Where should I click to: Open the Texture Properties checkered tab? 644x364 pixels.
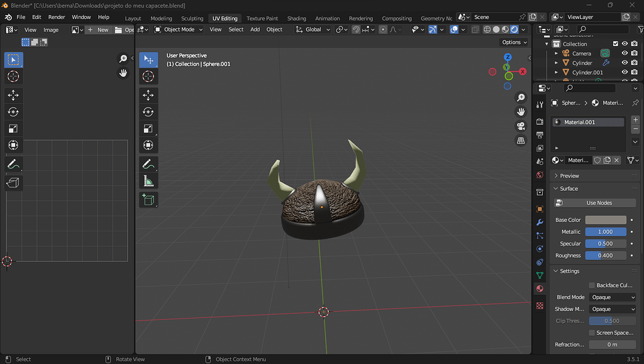pyautogui.click(x=540, y=305)
